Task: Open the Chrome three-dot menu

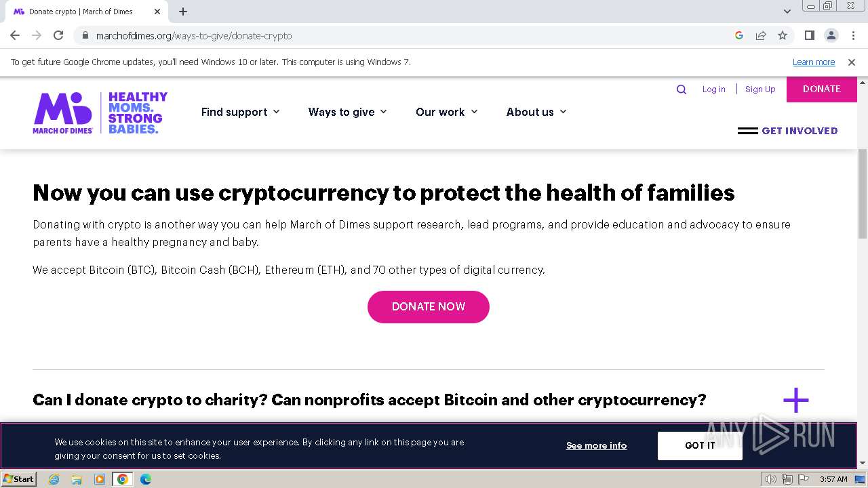Action: pyautogui.click(x=853, y=35)
